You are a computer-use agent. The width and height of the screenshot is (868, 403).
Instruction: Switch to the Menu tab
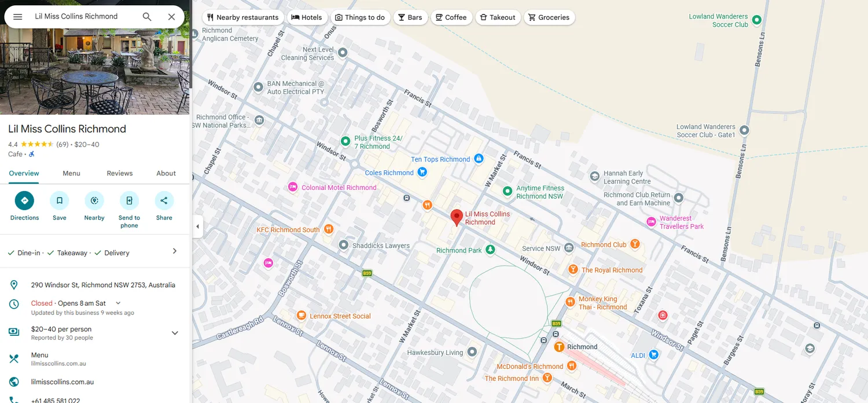click(71, 173)
